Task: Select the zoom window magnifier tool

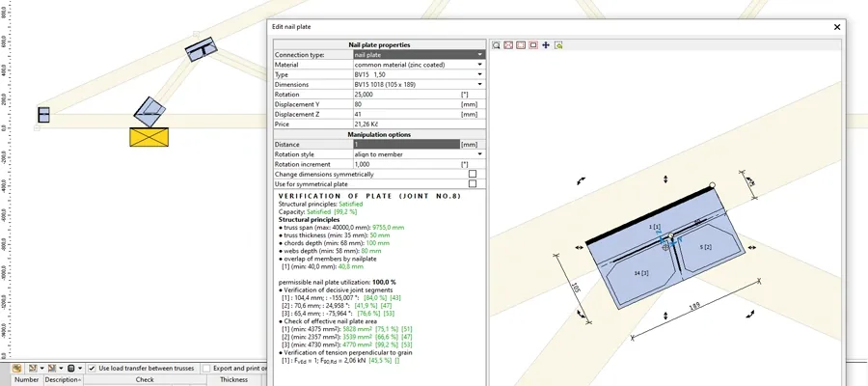Action: 496,45
